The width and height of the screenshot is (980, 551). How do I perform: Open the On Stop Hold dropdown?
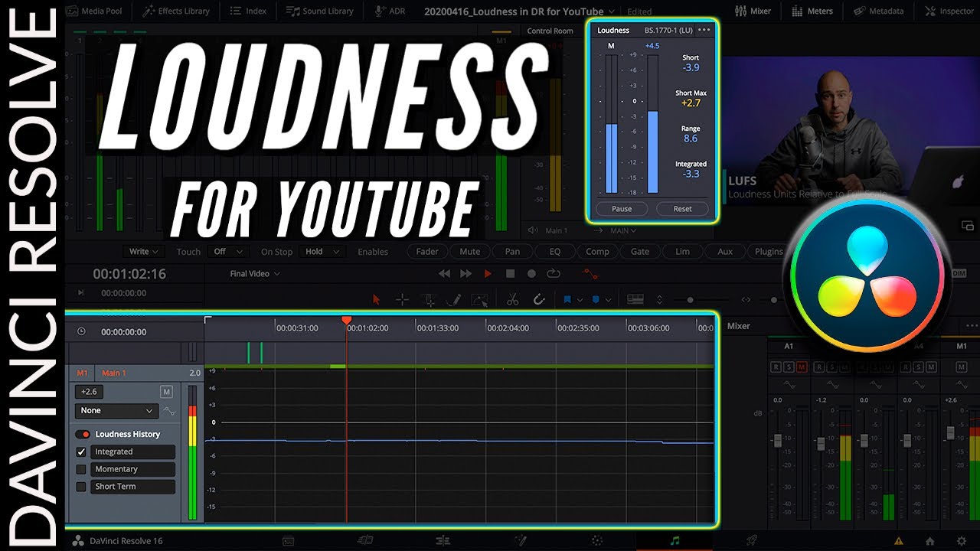click(322, 251)
